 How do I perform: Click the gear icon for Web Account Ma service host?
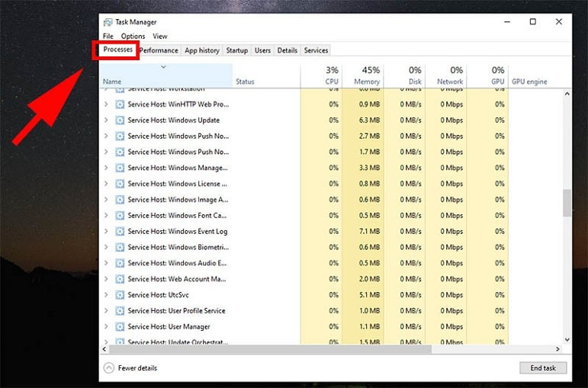point(120,279)
